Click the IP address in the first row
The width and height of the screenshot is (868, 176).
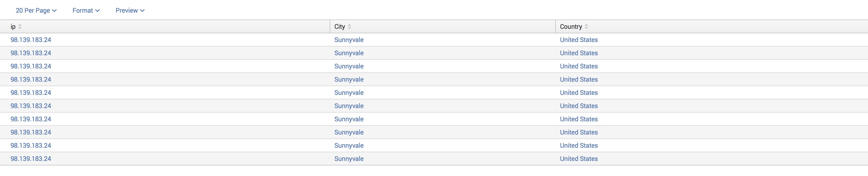31,40
